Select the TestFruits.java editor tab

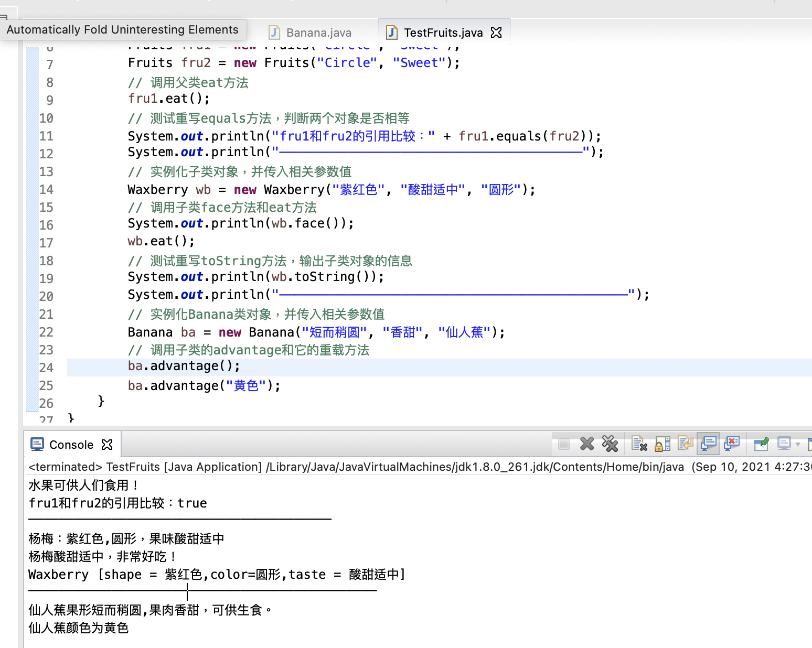(443, 33)
